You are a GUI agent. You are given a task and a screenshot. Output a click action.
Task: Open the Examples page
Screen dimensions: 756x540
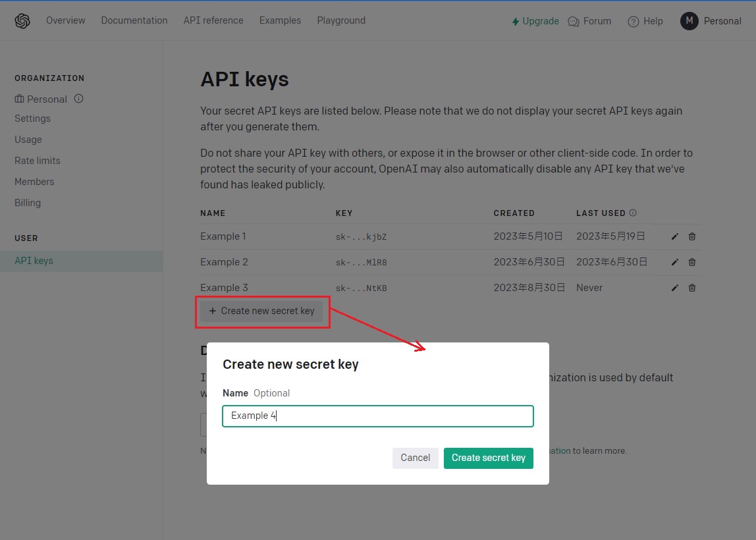280,20
